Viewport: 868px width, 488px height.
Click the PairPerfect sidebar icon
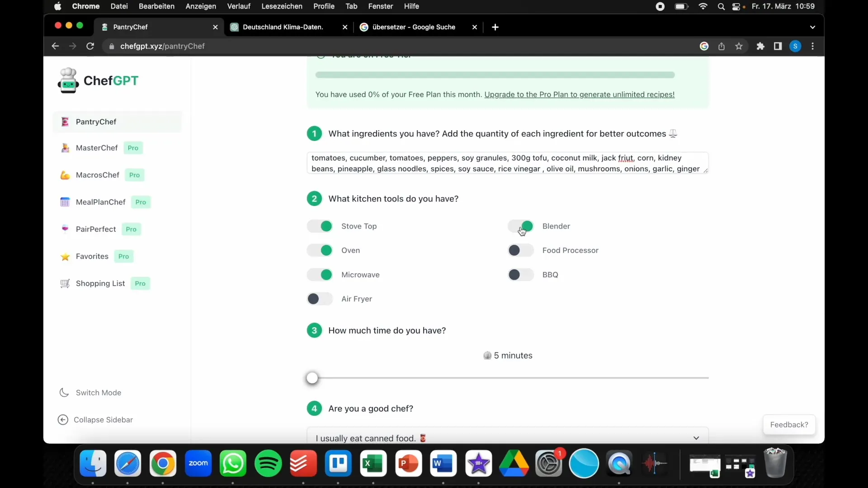(x=65, y=229)
